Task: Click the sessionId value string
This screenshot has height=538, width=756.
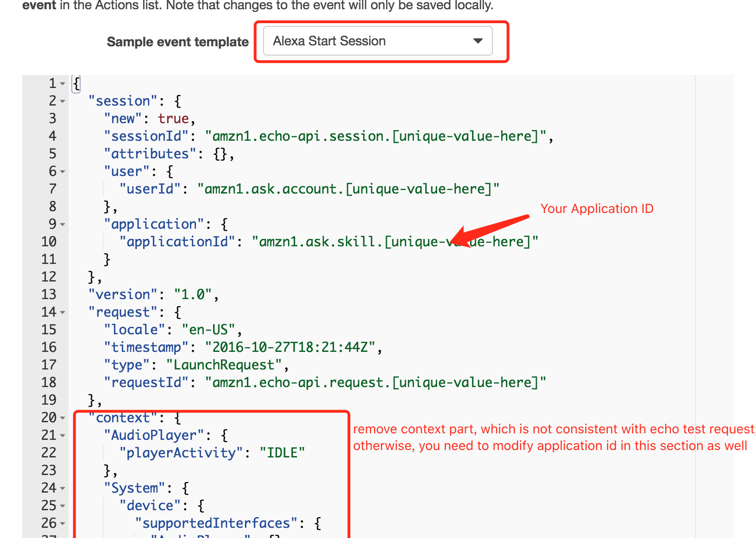Action: (376, 136)
